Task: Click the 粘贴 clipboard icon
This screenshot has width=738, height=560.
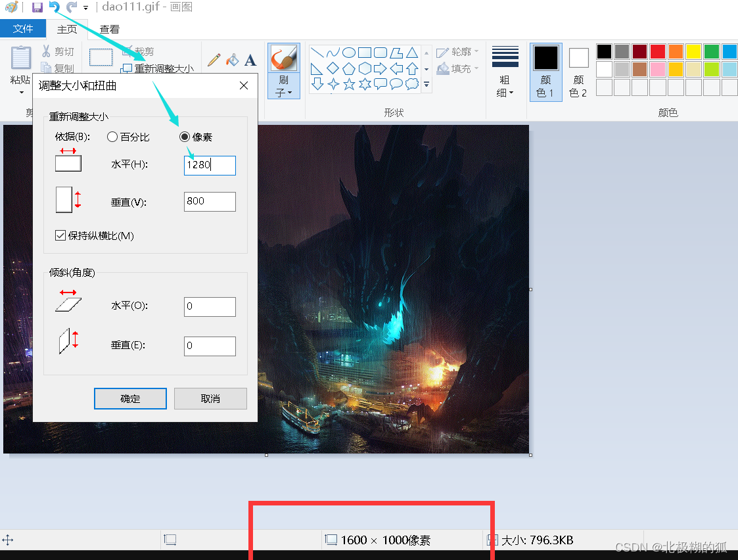Action: click(21, 58)
